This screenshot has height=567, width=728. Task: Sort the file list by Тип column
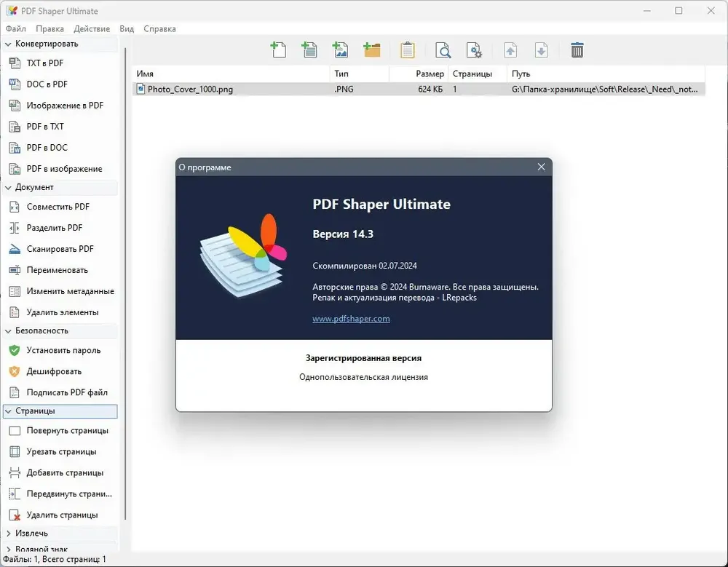click(360, 74)
